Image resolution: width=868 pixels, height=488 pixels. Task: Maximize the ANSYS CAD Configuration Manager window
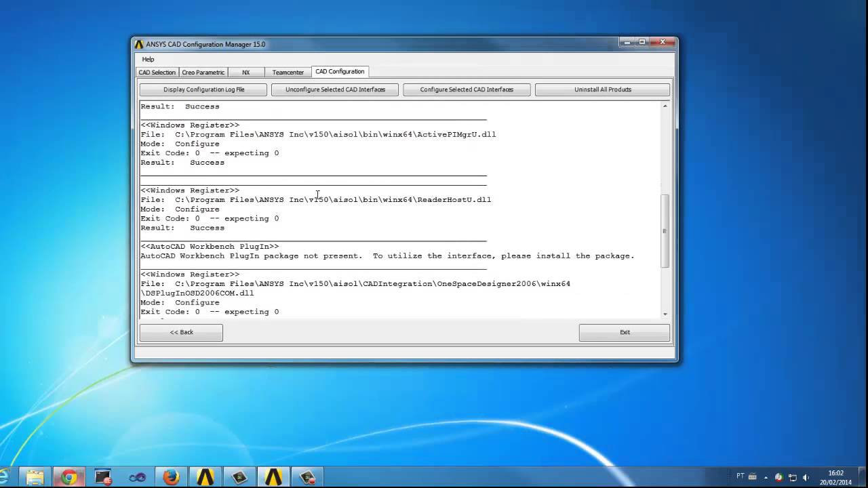[642, 42]
